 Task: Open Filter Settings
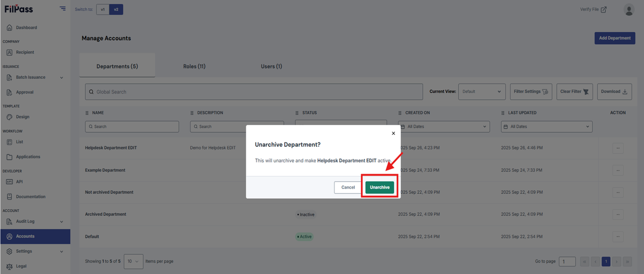(531, 91)
